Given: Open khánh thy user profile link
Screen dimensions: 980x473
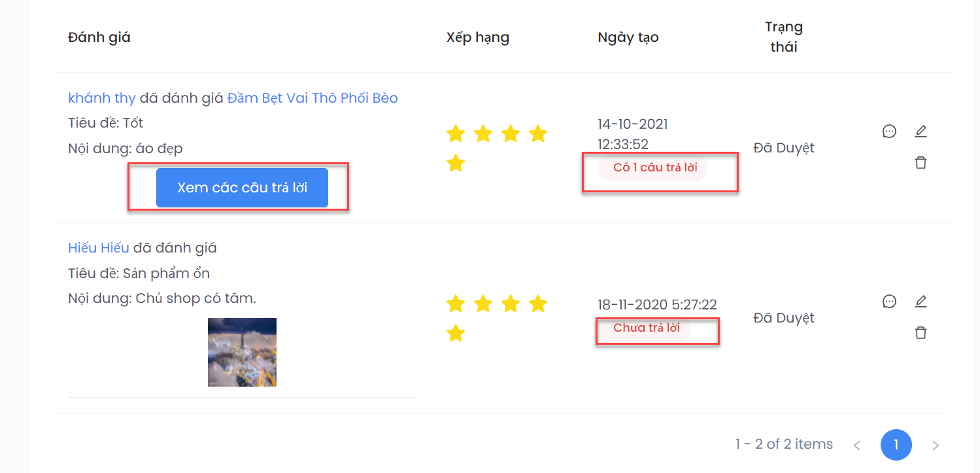Looking at the screenshot, I should (x=101, y=98).
